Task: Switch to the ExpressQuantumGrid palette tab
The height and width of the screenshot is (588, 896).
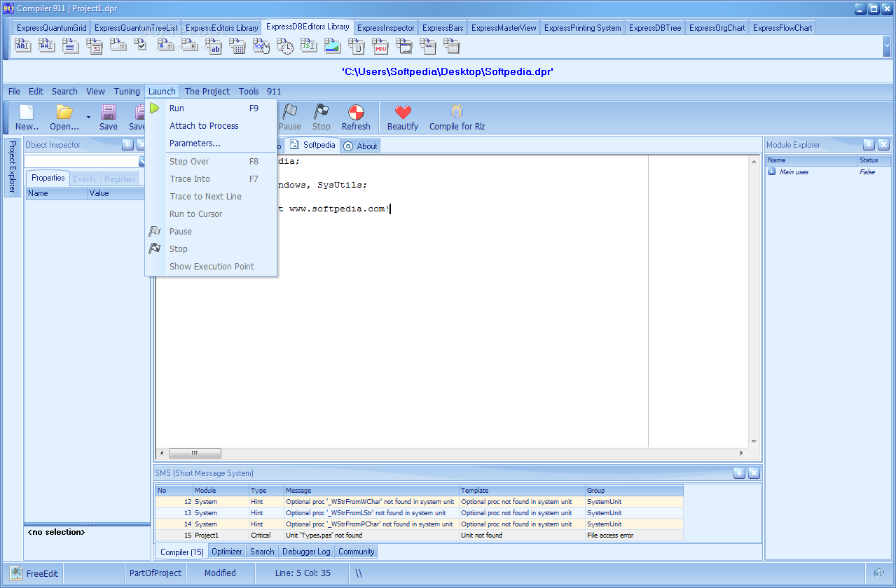Action: [x=52, y=28]
